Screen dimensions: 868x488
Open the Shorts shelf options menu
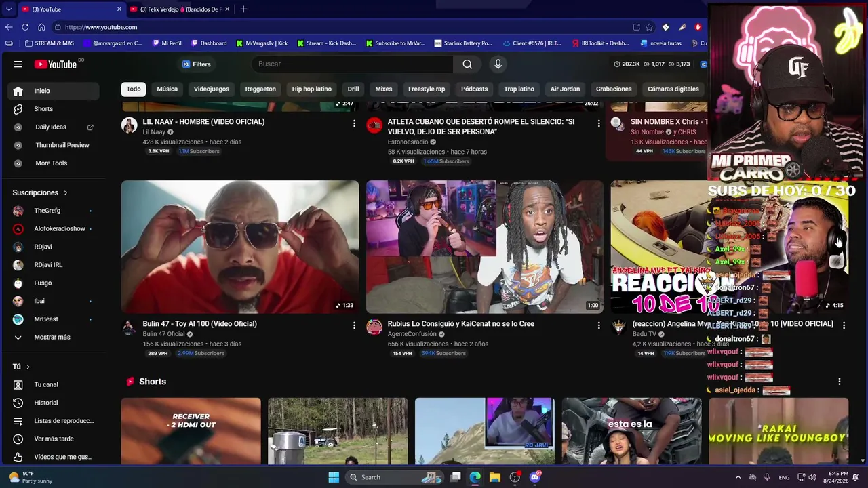(x=840, y=382)
